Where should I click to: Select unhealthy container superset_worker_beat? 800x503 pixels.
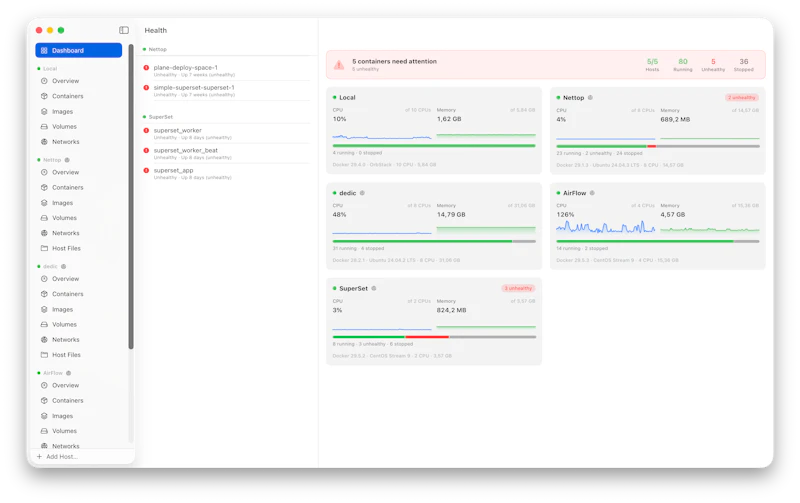click(227, 153)
